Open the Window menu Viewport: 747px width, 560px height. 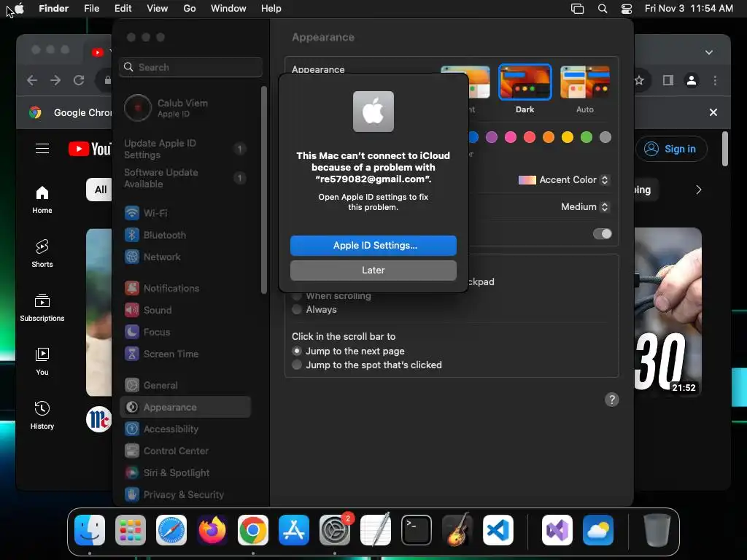(x=228, y=9)
